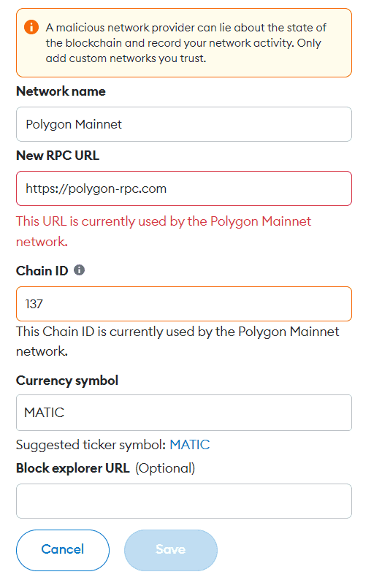Click the Suggested ticker symbol text
The height and width of the screenshot is (588, 382).
[x=91, y=445]
